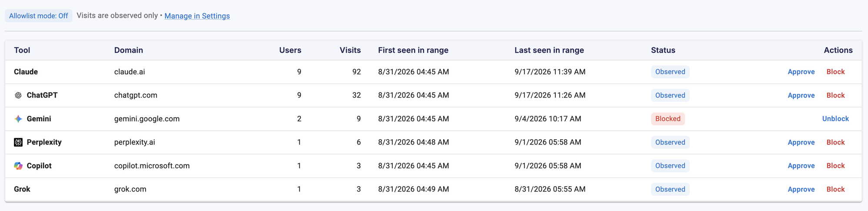
Task: Click Observed status badge in ChatGPT row
Action: [670, 95]
